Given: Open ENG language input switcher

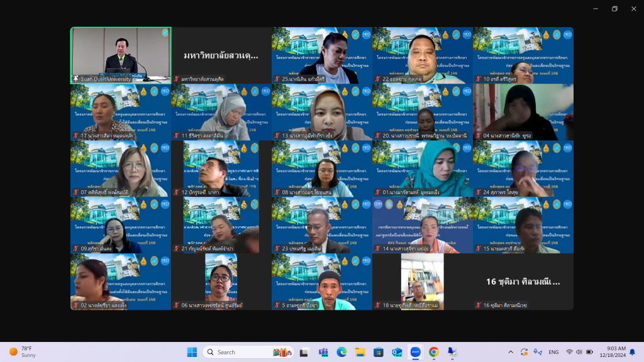Looking at the screenshot, I should click(553, 352).
